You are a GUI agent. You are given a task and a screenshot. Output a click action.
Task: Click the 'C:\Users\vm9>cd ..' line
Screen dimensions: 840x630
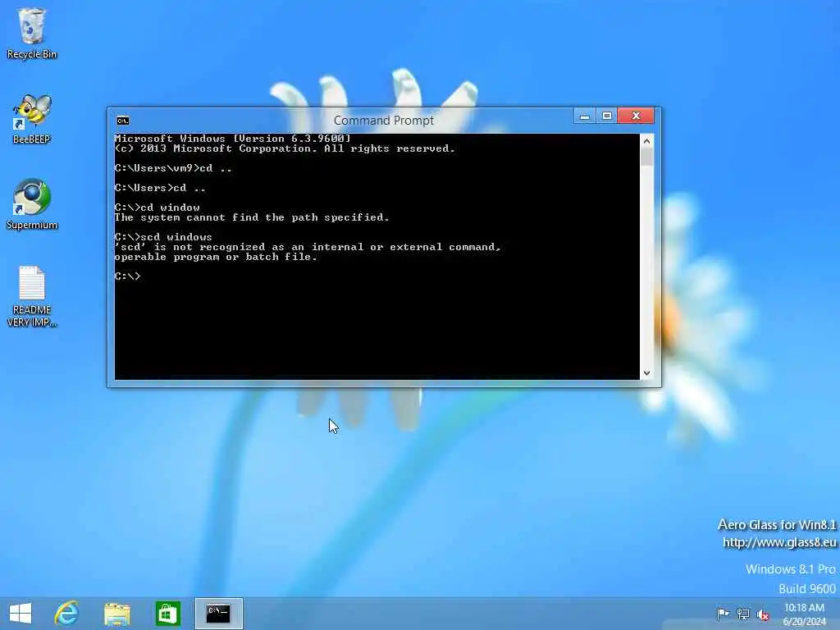point(173,168)
